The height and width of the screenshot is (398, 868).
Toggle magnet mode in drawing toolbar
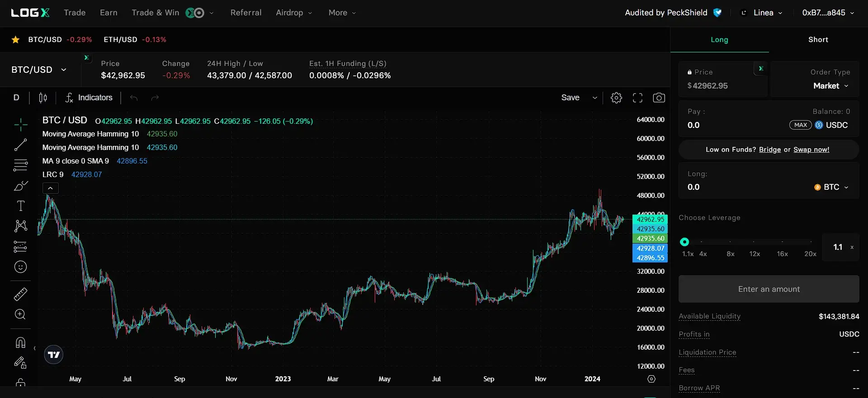(20, 342)
